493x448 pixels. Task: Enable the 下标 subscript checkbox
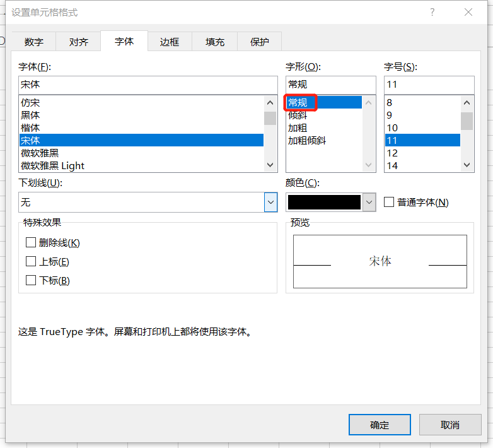(x=31, y=280)
